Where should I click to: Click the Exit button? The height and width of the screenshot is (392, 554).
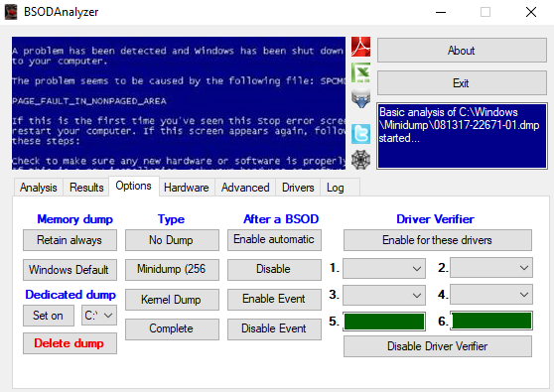click(462, 83)
